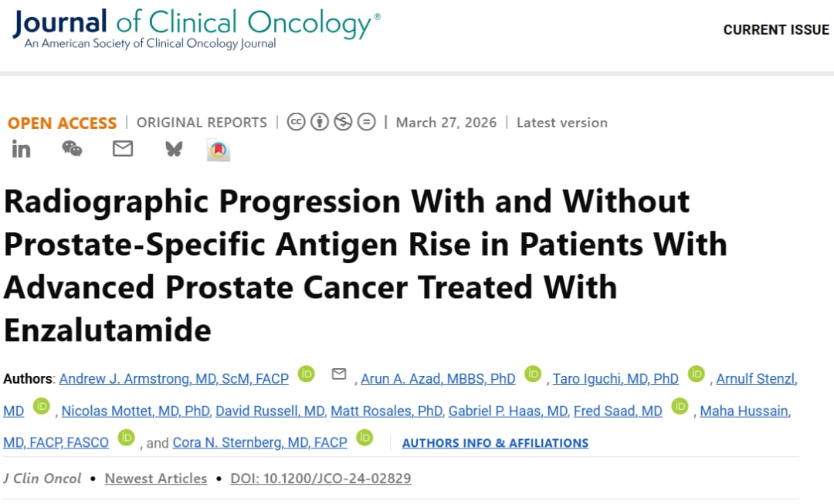The image size is (834, 504).
Task: Open Taro Iguchi's ORCID iD icon
Action: (697, 374)
